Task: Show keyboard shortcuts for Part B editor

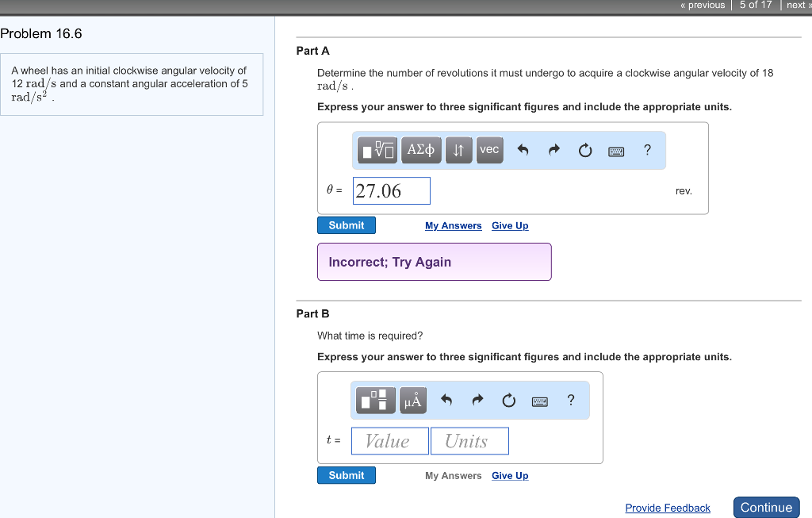Action: 540,401
